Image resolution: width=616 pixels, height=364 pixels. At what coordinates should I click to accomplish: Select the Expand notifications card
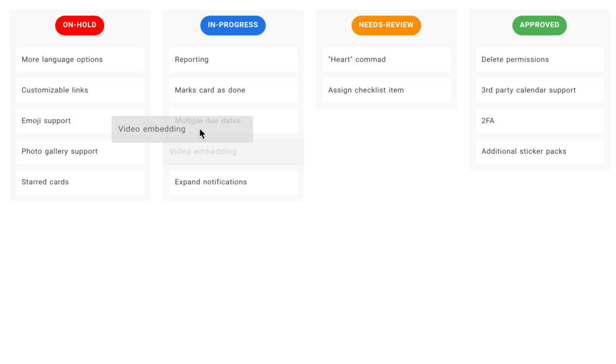233,182
